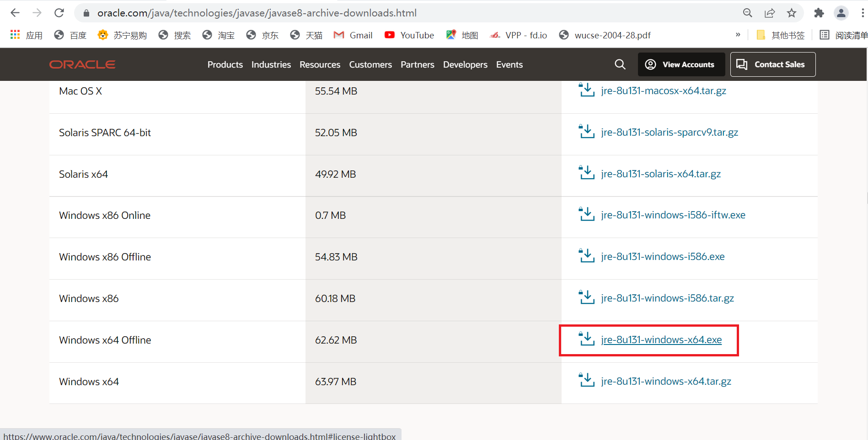The width and height of the screenshot is (868, 440).
Task: Download jre-8u131-windows-x64.exe
Action: 661,339
